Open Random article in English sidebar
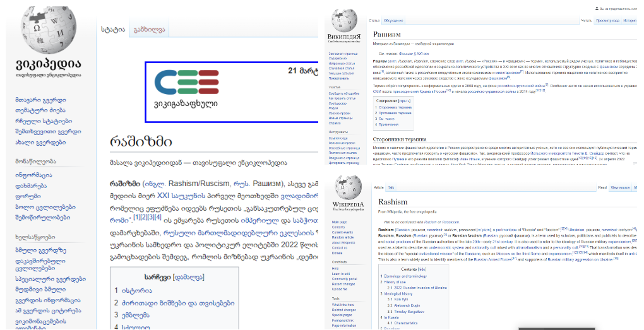Screen dimensions: 644x330 (x=343, y=237)
